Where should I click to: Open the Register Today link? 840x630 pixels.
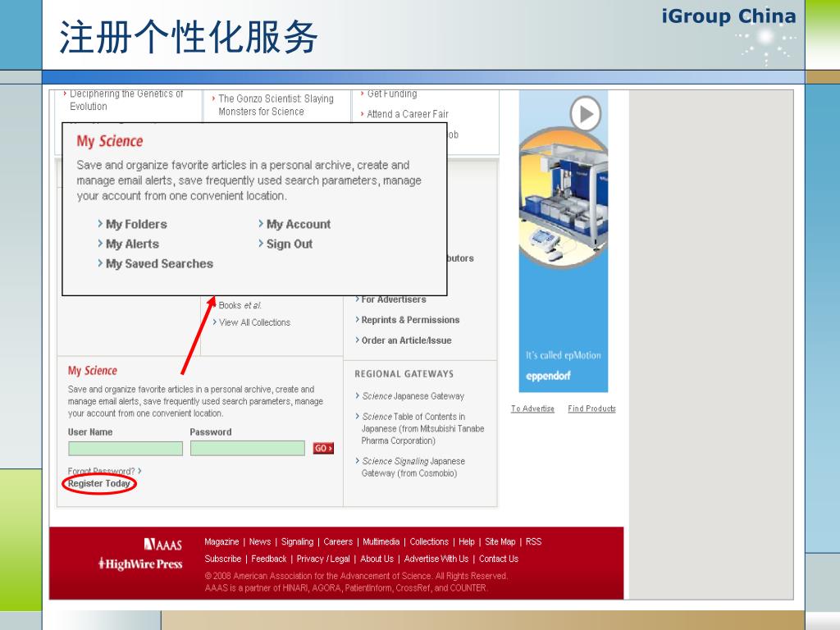coord(99,483)
